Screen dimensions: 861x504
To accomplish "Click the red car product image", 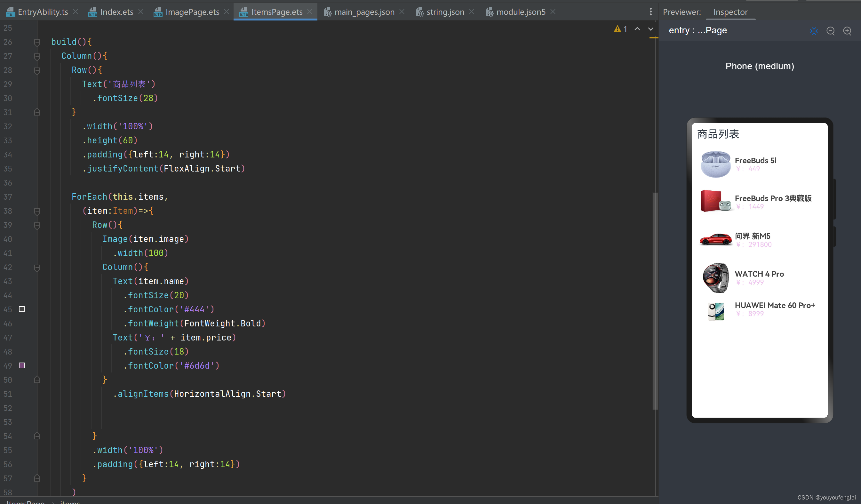I will point(715,240).
